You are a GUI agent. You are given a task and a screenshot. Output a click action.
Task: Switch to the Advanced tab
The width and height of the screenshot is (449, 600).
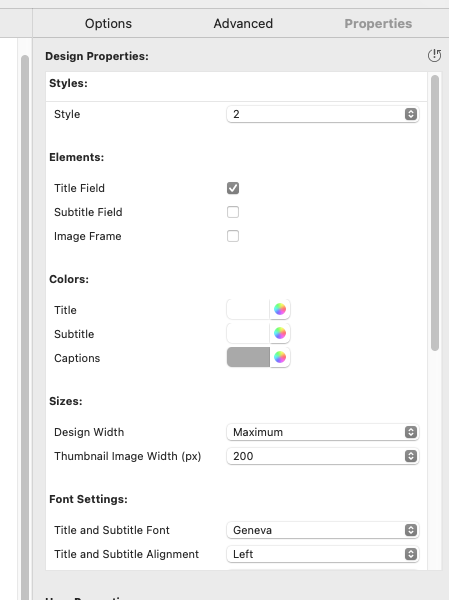tap(243, 24)
